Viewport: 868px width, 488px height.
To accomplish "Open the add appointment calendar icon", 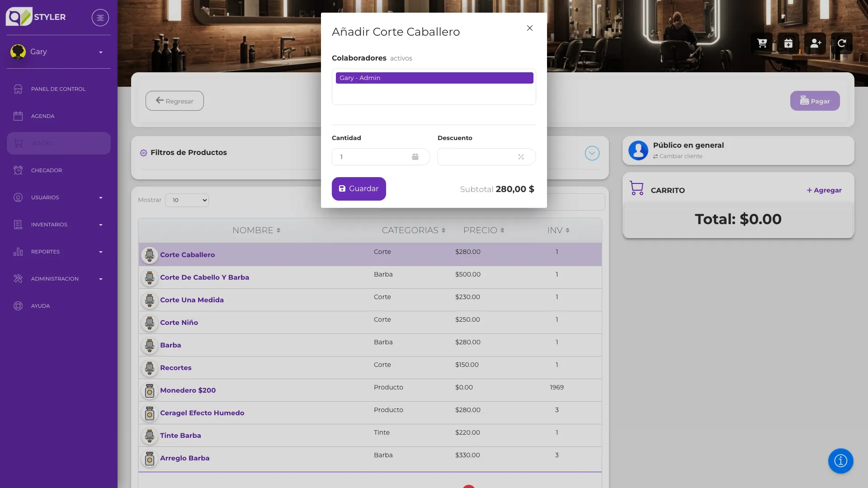I will (x=788, y=43).
